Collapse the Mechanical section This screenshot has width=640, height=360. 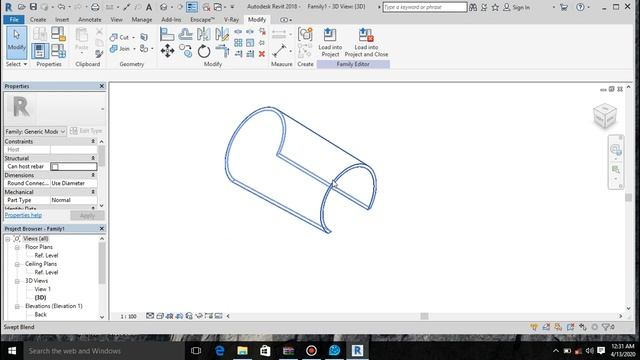tap(93, 192)
